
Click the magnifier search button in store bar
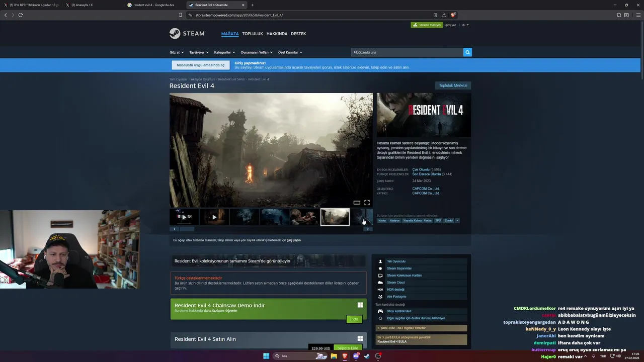(x=467, y=52)
